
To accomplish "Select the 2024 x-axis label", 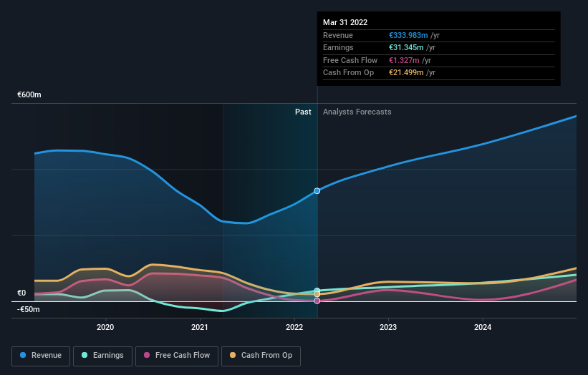I will click(x=483, y=327).
